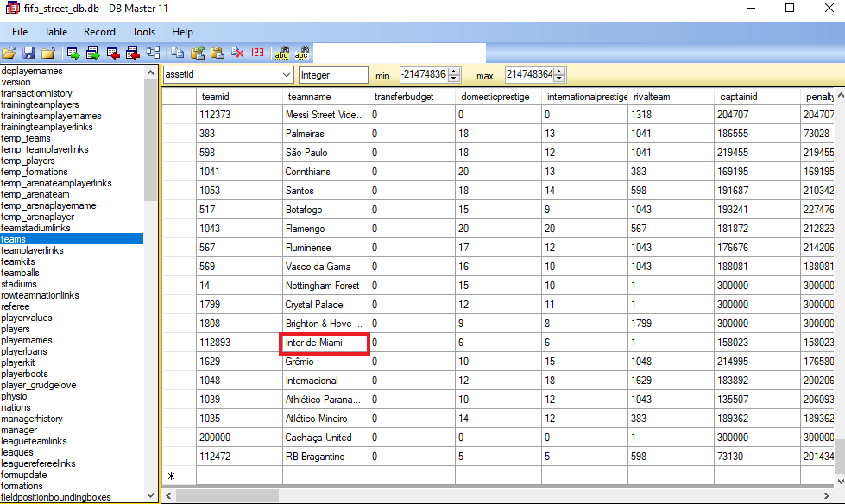Click the single table red arrow icon

(112, 53)
